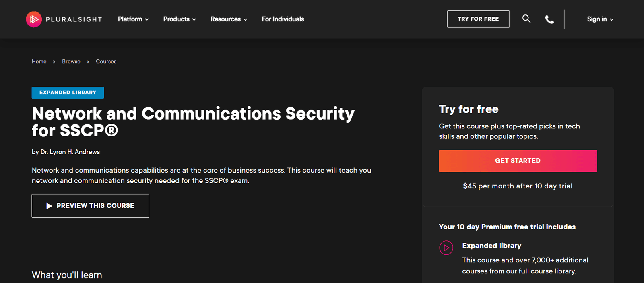Click the pink circular play icon beside Expanded library

[x=446, y=248]
